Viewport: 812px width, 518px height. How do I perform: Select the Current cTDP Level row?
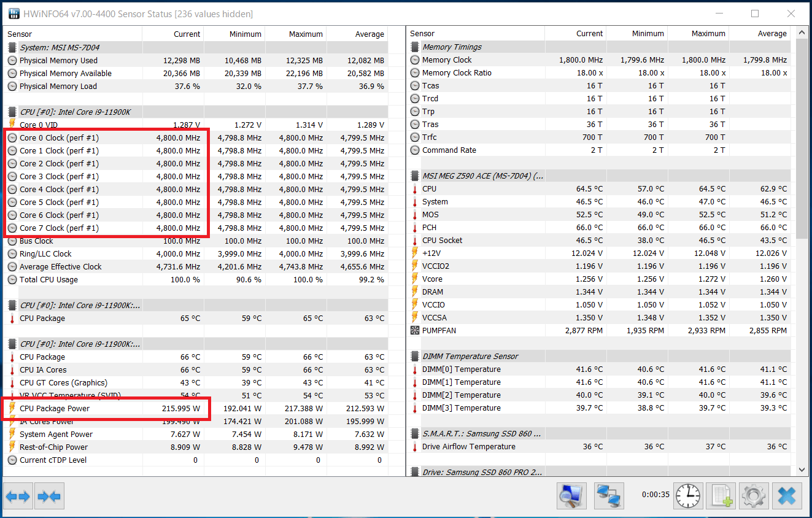pos(196,460)
